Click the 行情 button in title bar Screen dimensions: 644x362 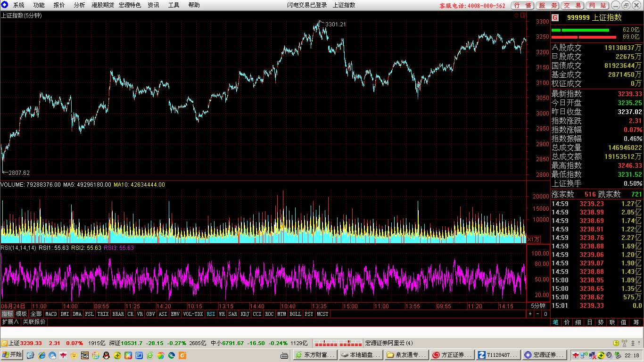click(523, 5)
